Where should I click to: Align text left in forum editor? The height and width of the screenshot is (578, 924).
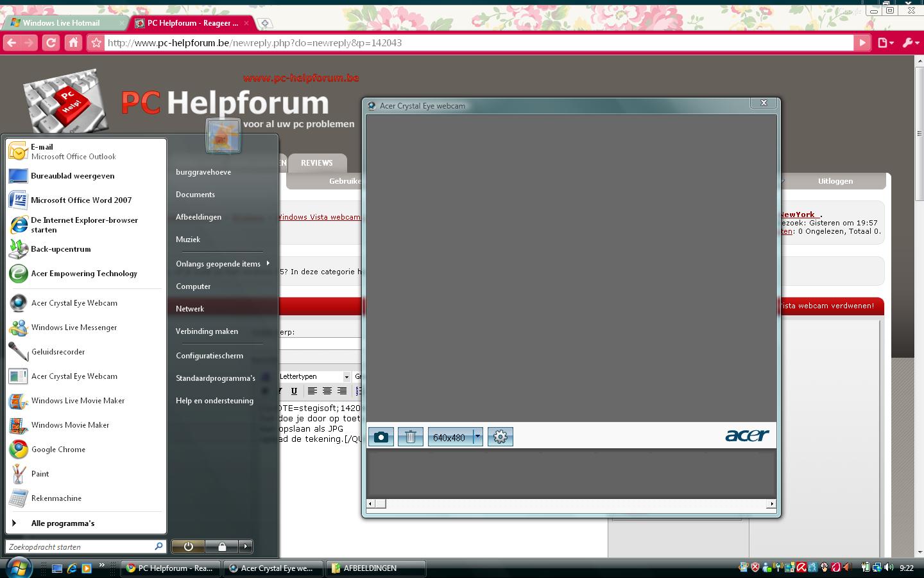(x=312, y=390)
